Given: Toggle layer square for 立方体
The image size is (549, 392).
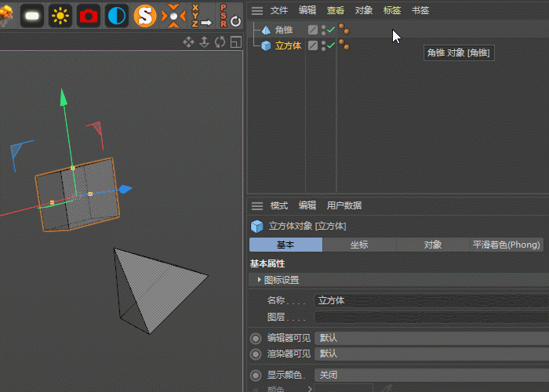Looking at the screenshot, I should coord(313,45).
